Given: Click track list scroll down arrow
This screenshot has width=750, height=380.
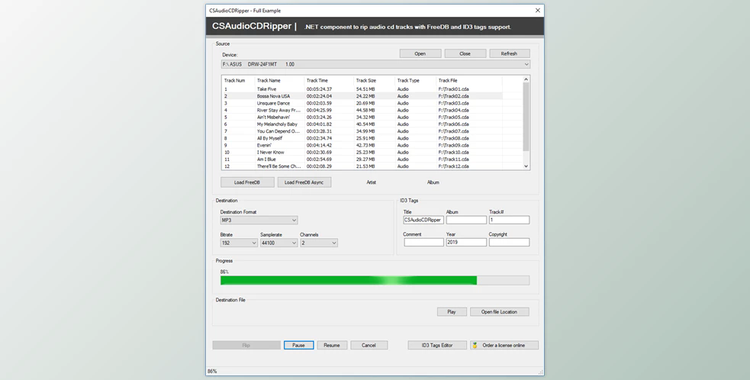Looking at the screenshot, I should pos(526,166).
